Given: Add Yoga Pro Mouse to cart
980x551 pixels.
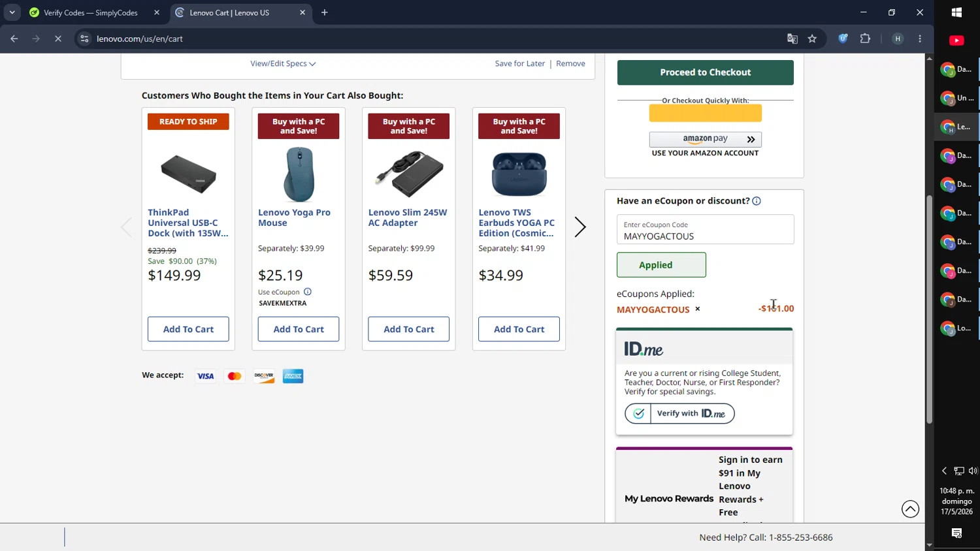Looking at the screenshot, I should [x=299, y=329].
